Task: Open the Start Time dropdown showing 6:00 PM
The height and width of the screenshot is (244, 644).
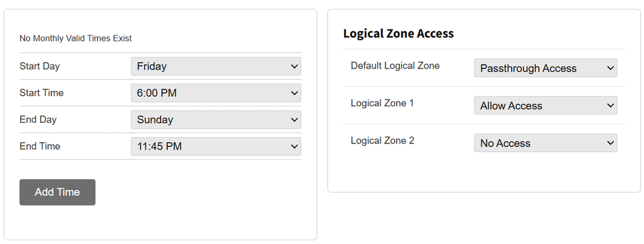Action: tap(216, 93)
